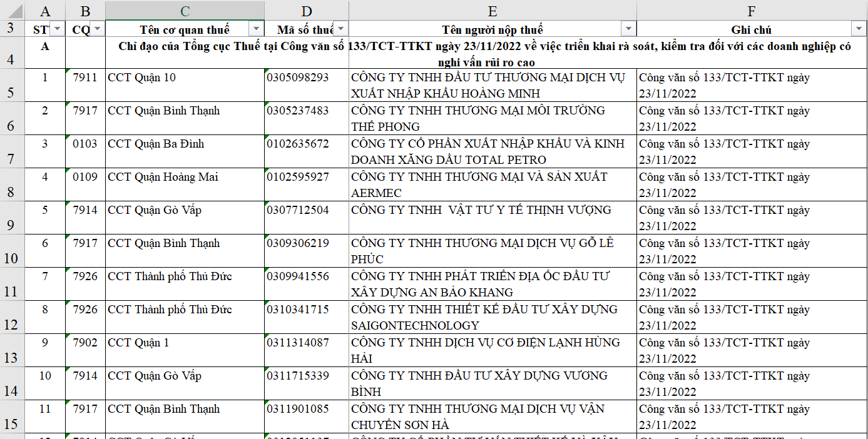Select row 9 header
The width and height of the screenshot is (868, 439).
pos(12,218)
